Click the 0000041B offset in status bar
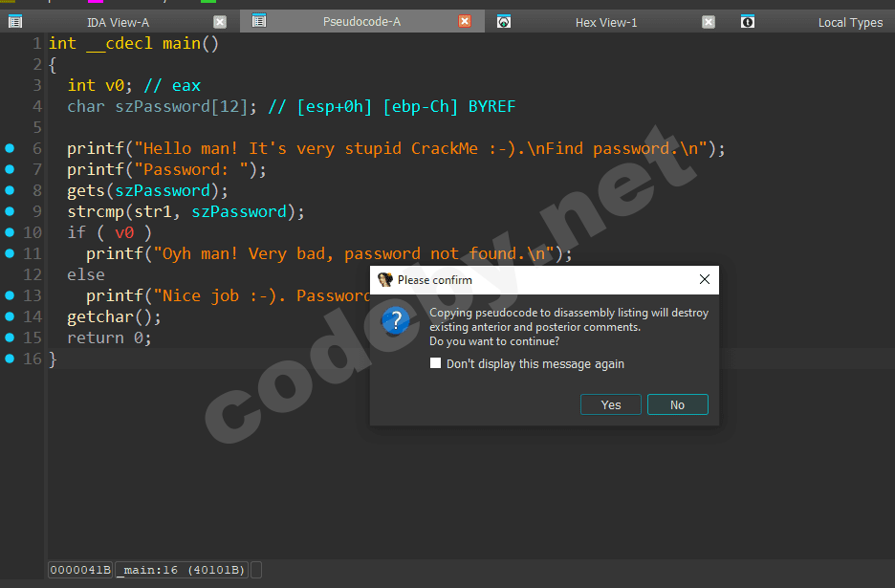This screenshot has width=895, height=588. tap(80, 570)
